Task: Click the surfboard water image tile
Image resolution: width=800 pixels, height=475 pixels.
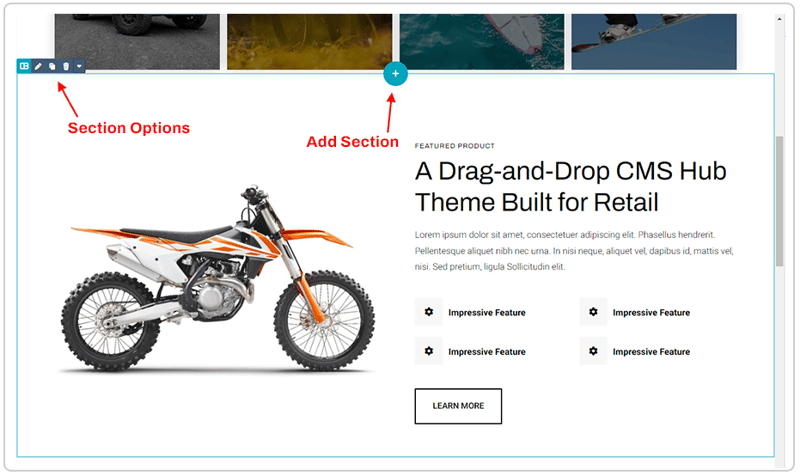Action: pyautogui.click(x=482, y=41)
